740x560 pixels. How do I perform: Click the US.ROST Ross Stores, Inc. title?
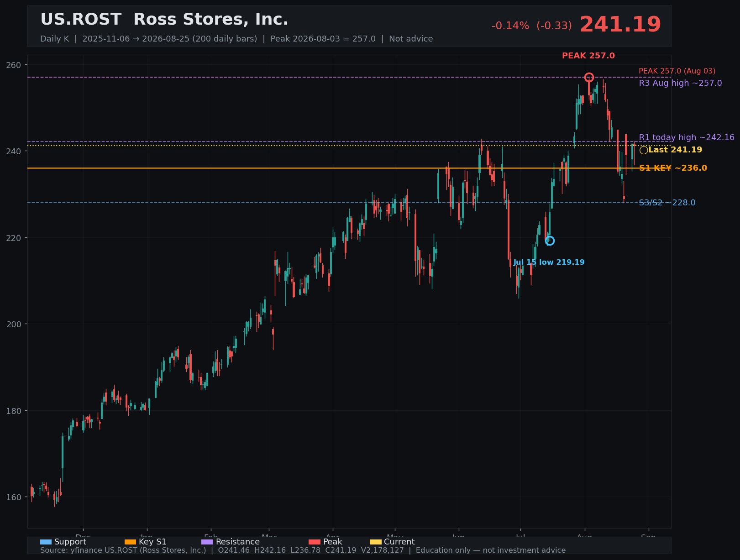[164, 20]
